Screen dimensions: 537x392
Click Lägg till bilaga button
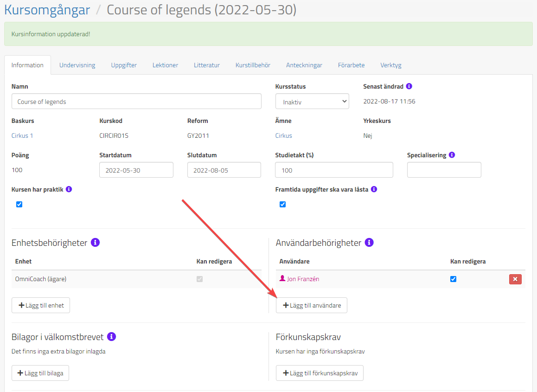tap(40, 373)
